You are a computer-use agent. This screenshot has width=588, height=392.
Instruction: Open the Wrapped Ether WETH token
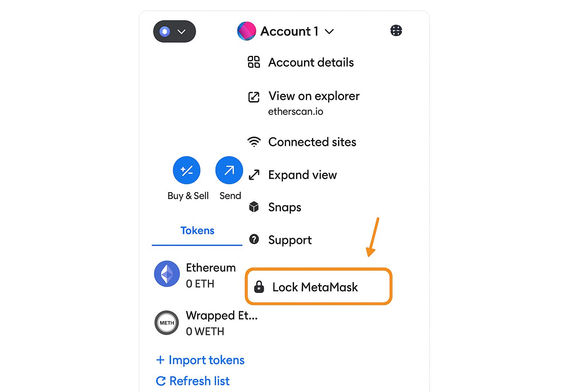click(221, 323)
